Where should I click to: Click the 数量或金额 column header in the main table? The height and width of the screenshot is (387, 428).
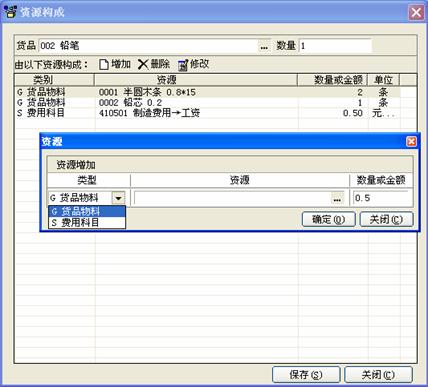333,80
